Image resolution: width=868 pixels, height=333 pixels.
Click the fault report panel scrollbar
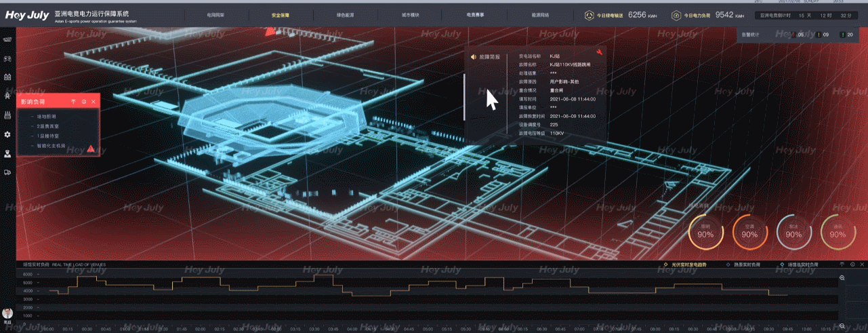point(464,97)
